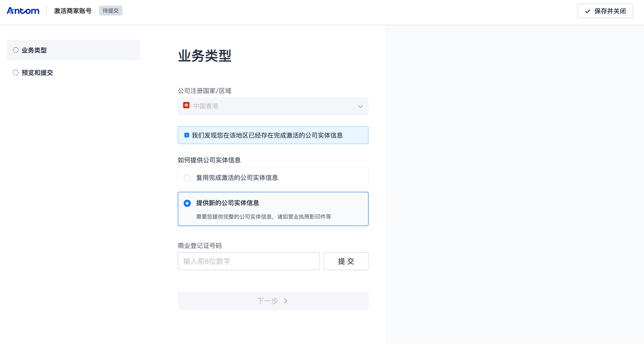Click the 保存并关闭 button

pyautogui.click(x=605, y=11)
